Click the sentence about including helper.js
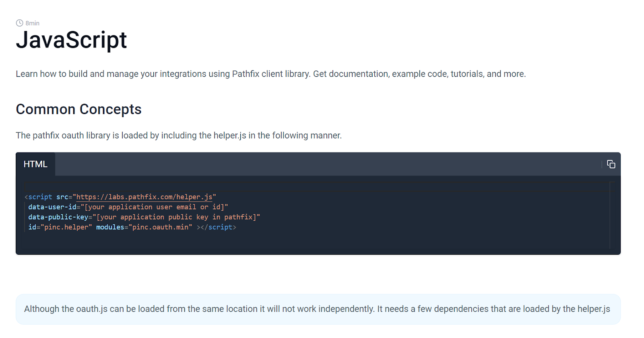Screen dimensions: 644x338 179,136
